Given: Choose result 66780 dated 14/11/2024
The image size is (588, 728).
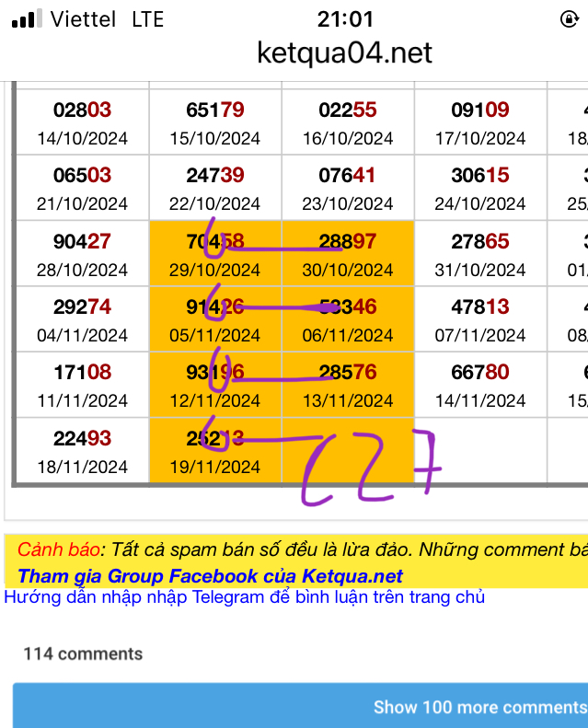Looking at the screenshot, I should tap(479, 386).
